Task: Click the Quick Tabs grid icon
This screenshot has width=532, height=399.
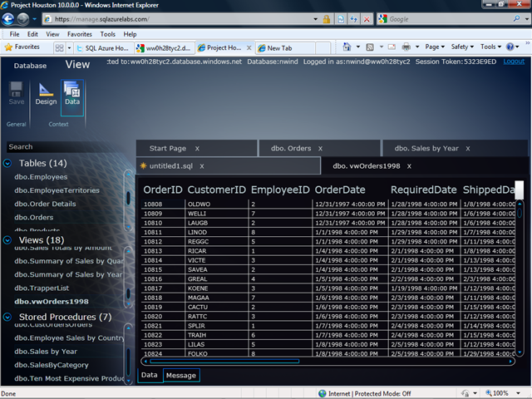Action: point(61,47)
